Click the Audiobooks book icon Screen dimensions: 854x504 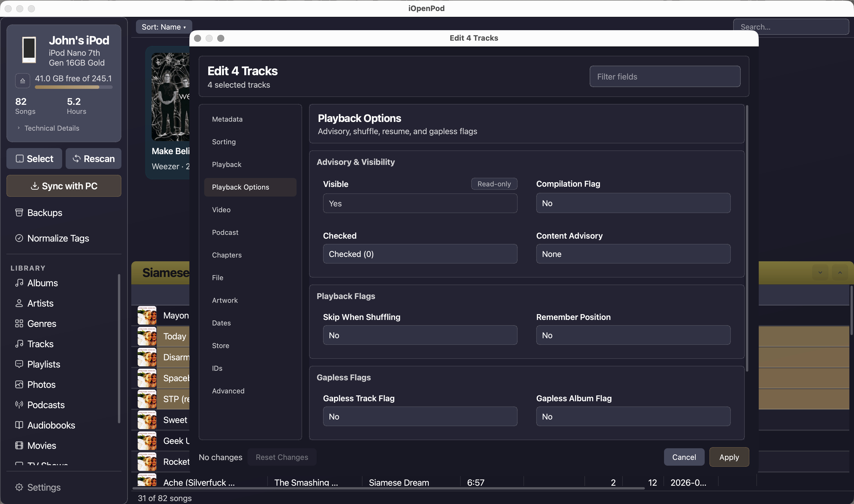[19, 425]
